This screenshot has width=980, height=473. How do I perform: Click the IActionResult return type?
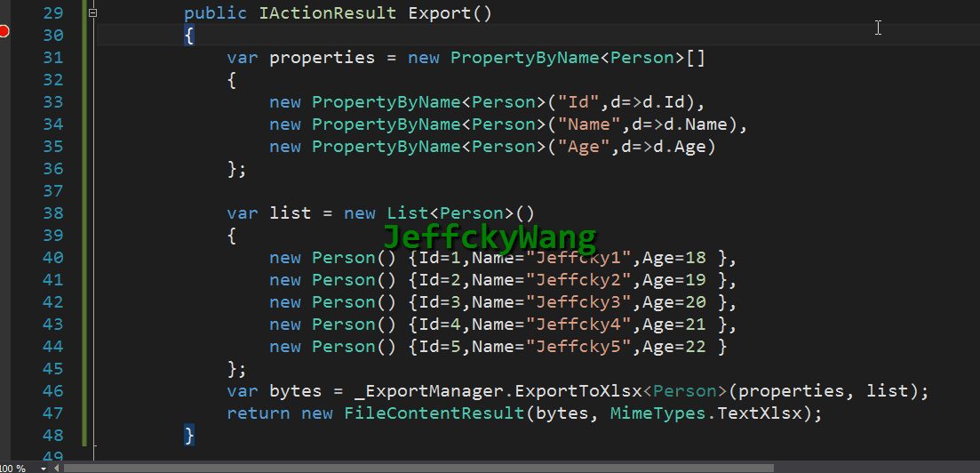[x=328, y=13]
